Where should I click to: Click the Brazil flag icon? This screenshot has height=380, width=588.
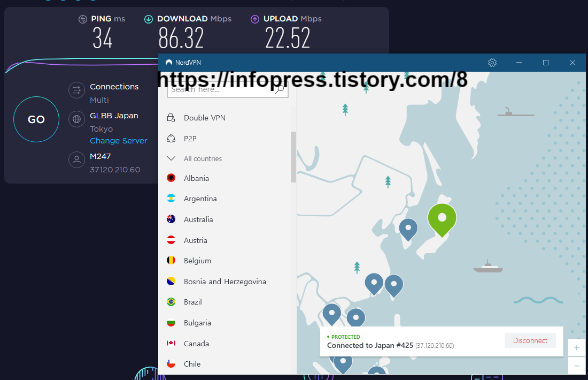(x=171, y=302)
